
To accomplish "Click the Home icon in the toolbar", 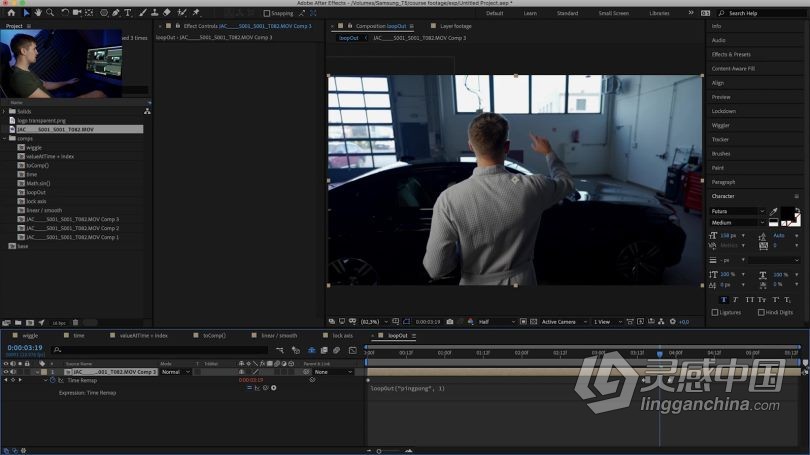I will pos(11,12).
